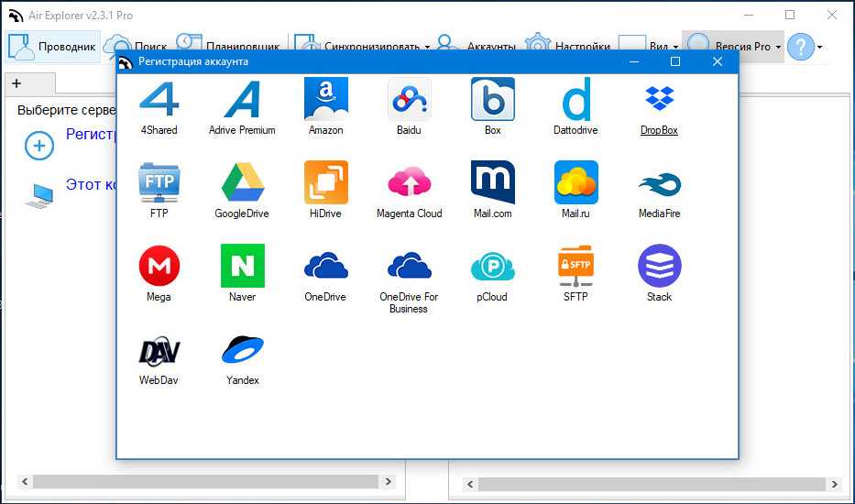This screenshot has height=504, width=855.
Task: Choose the Amazon cloud storage icon
Action: point(325,100)
